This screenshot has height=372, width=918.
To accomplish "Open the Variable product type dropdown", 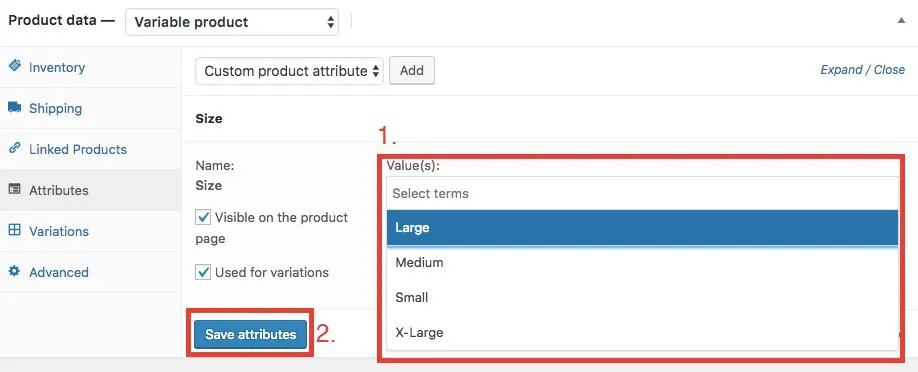I will 232,22.
